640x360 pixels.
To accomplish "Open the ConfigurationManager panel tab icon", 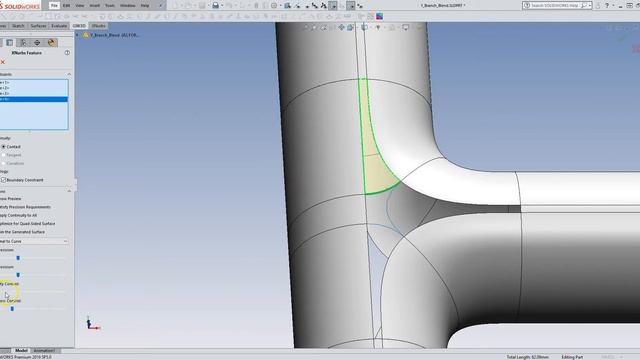I will tap(23, 42).
